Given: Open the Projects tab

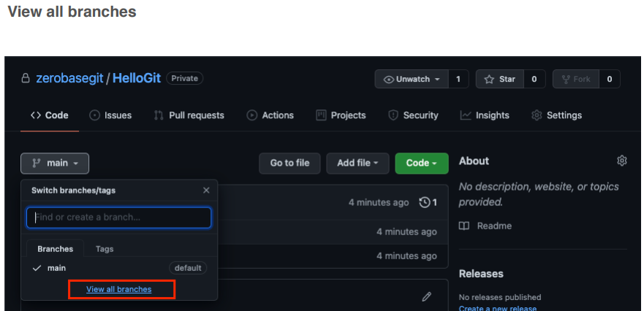Looking at the screenshot, I should [341, 115].
